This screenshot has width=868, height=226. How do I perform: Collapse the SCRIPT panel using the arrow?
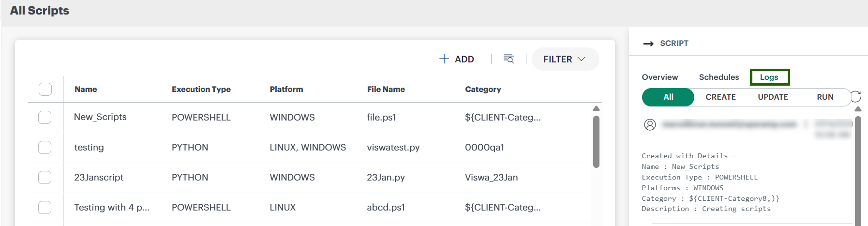coord(648,44)
